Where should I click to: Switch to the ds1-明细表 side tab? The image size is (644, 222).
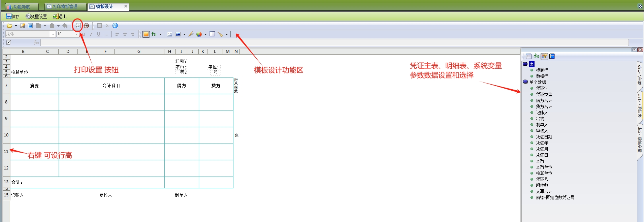(640, 106)
